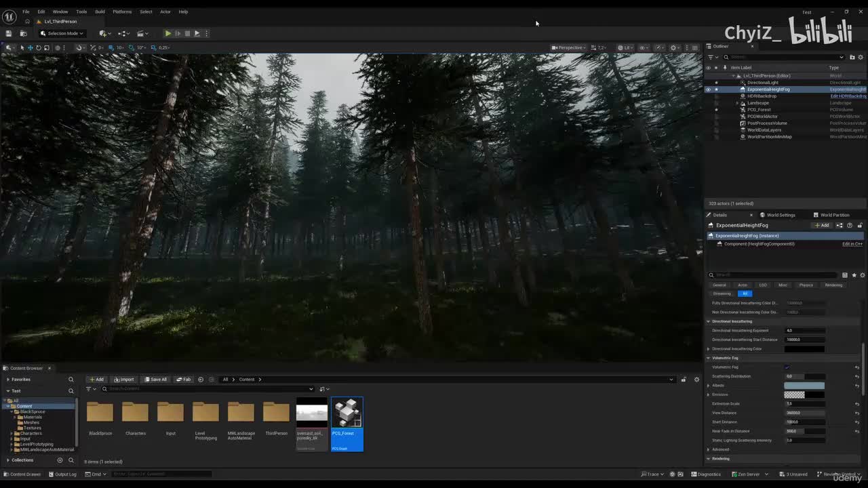868x488 pixels.
Task: Select the translate (move) gizmo tool
Action: point(30,47)
